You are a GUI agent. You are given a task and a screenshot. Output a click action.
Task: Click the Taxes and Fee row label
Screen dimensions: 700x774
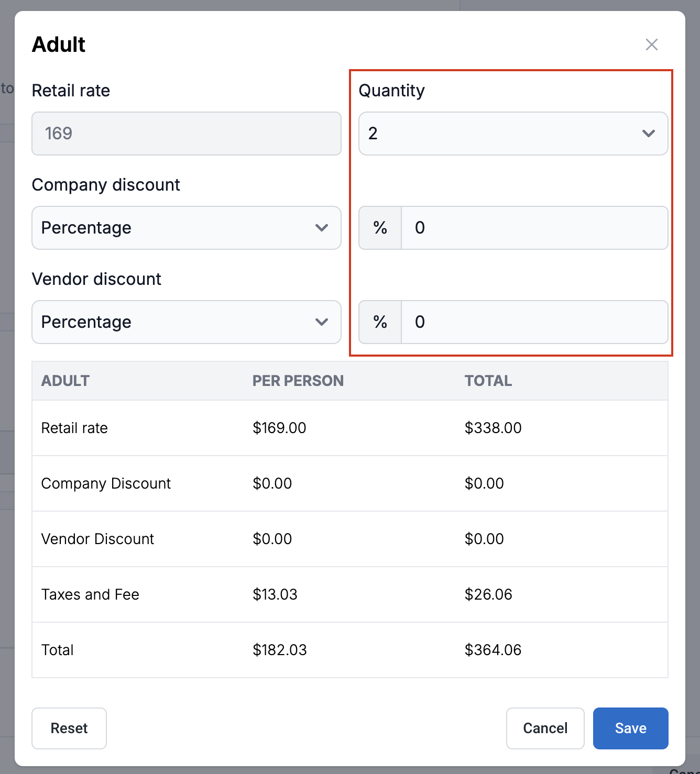point(90,594)
